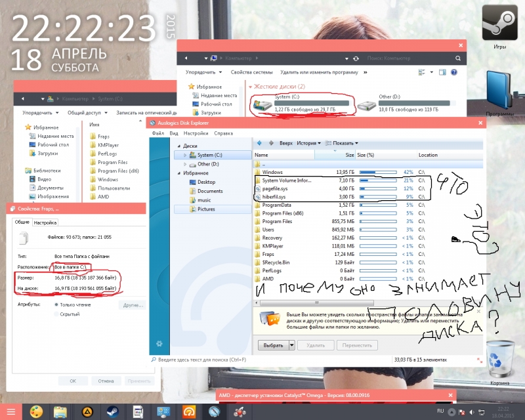525x420 pixels.
Task: Switch to the Настройка tab in Свойства
Action: (45, 222)
